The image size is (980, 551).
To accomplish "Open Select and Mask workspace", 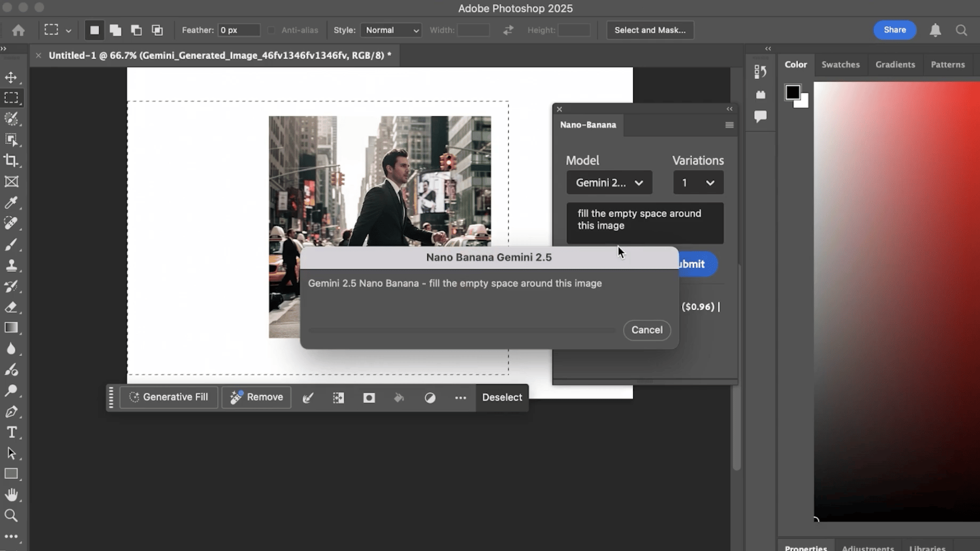I will point(650,30).
